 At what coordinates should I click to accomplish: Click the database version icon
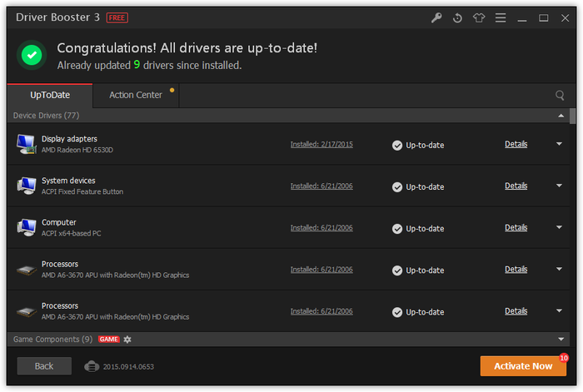click(x=92, y=366)
